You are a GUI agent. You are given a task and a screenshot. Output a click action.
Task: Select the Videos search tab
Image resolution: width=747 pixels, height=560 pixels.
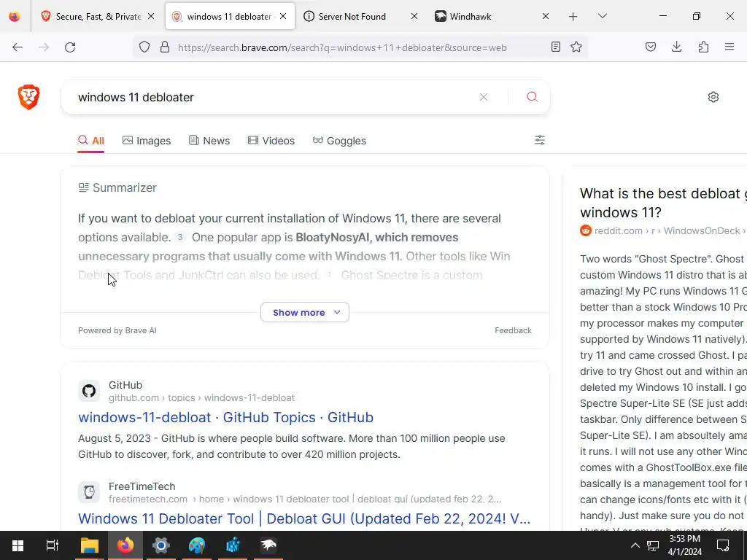271,141
